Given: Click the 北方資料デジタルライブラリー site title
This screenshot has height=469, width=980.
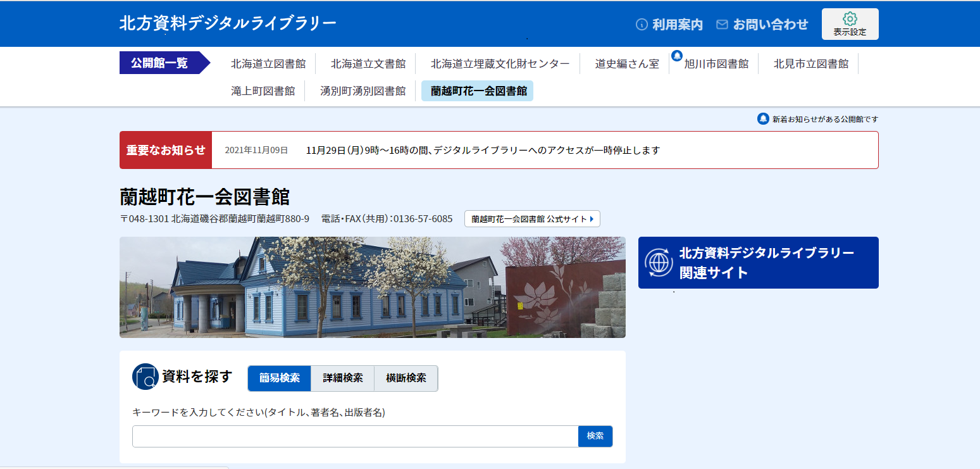Looking at the screenshot, I should [x=228, y=23].
